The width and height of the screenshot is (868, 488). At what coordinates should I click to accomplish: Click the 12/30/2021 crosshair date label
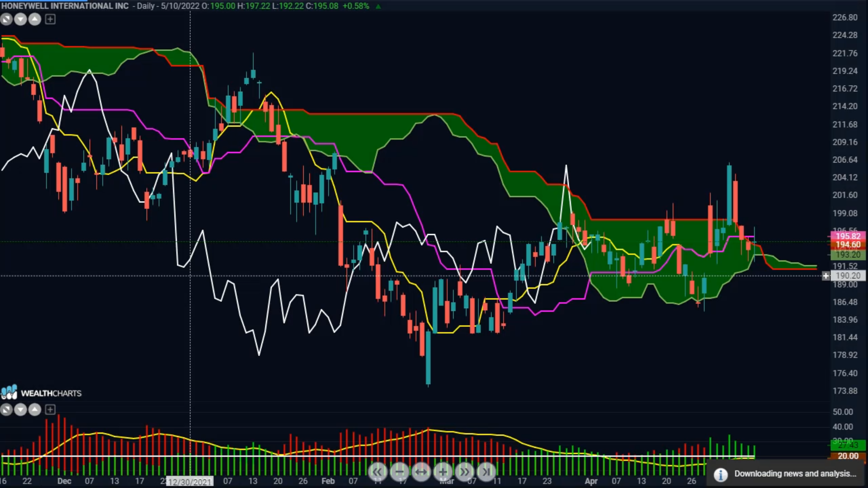(190, 482)
